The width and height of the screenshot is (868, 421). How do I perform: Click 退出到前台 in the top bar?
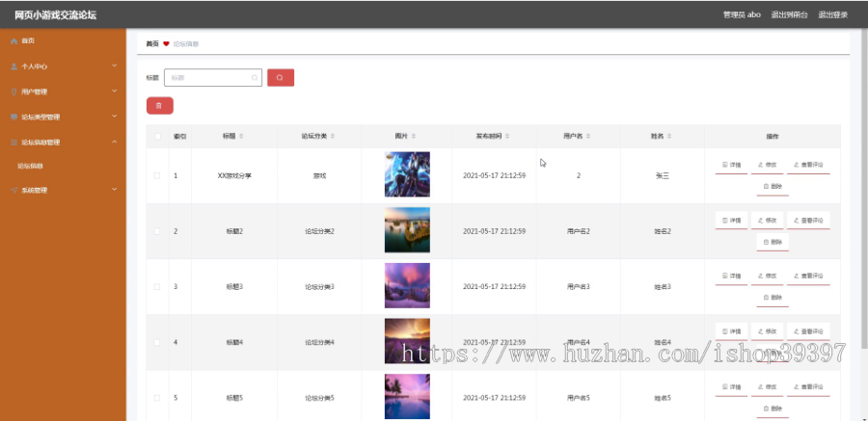coord(789,15)
